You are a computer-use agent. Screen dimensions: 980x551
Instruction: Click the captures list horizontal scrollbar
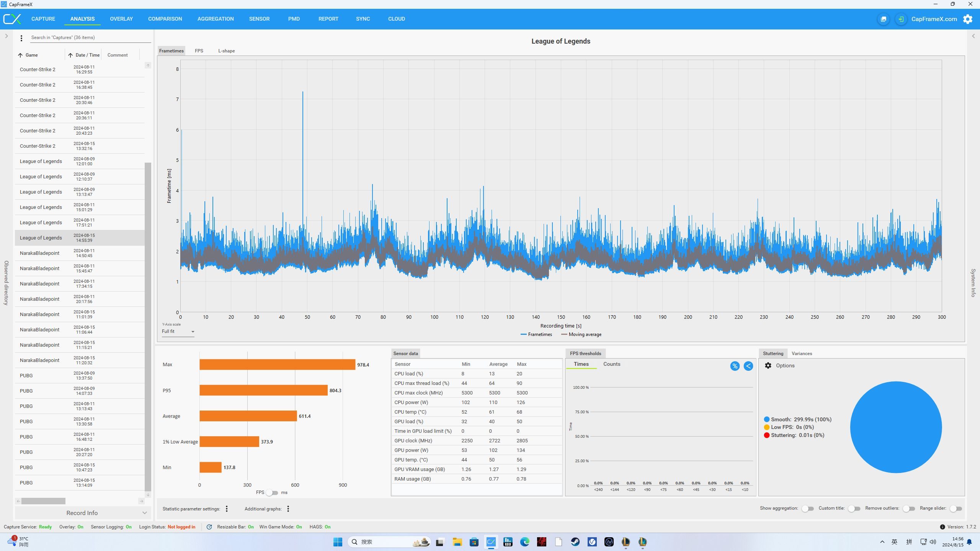[43, 501]
